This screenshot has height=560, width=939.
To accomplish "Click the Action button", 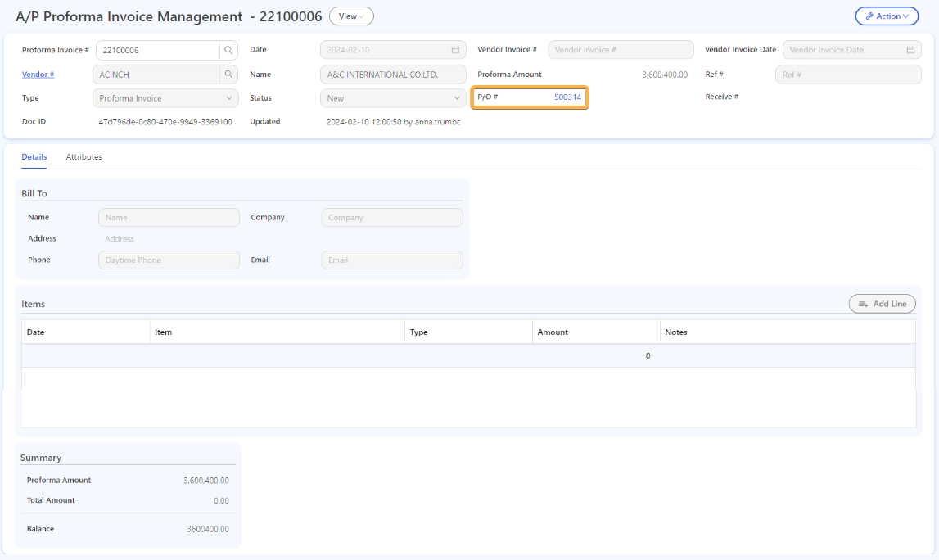I will [887, 16].
